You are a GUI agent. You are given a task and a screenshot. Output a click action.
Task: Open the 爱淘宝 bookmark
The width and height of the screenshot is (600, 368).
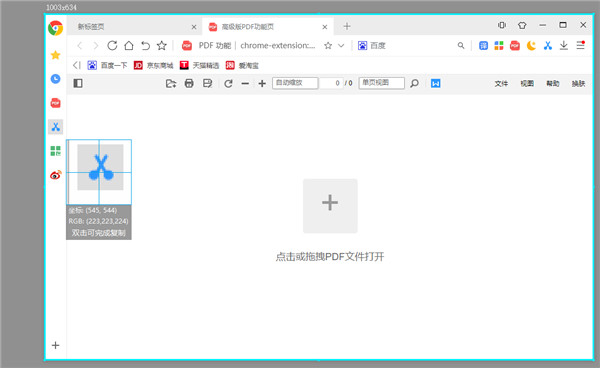tap(242, 65)
